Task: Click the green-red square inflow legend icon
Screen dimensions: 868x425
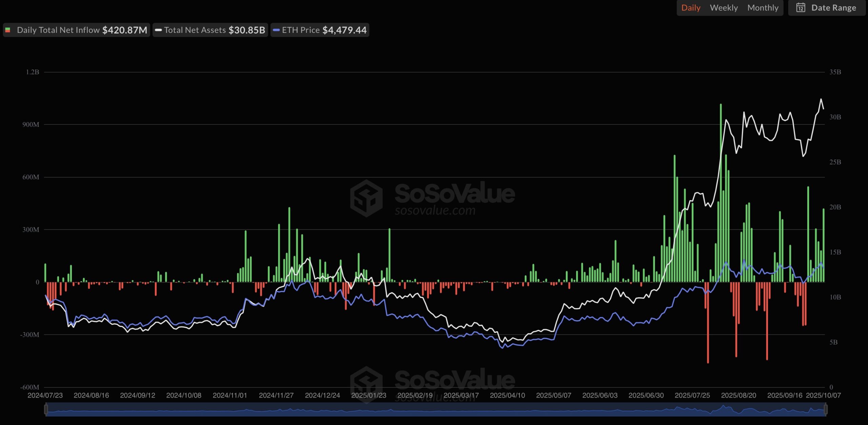Action: tap(8, 30)
